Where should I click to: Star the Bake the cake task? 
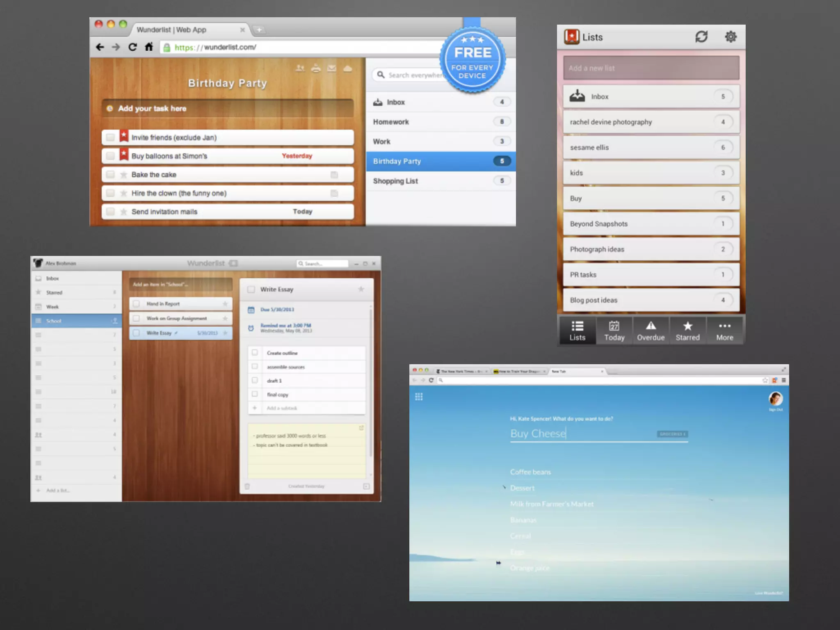coord(123,175)
